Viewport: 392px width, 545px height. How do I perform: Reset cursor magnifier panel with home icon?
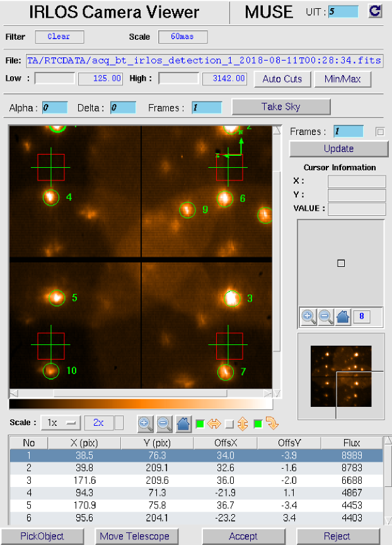pyautogui.click(x=342, y=317)
